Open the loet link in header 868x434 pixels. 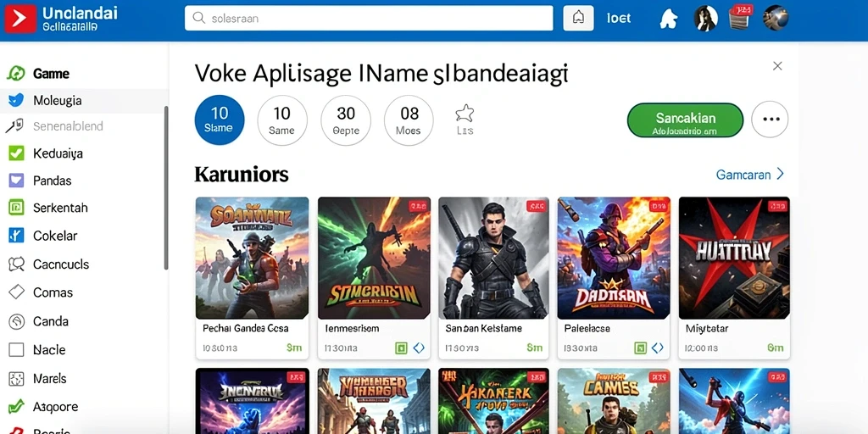(x=618, y=19)
